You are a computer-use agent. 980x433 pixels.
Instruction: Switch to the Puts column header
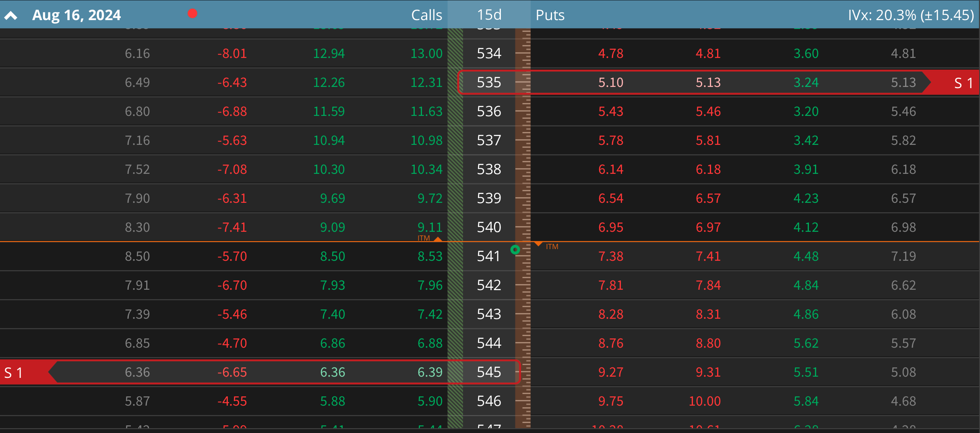[550, 14]
